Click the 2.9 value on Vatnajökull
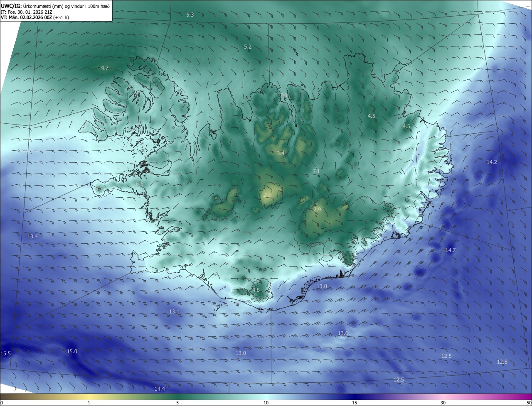This screenshot has width=532, height=406. pos(317,209)
